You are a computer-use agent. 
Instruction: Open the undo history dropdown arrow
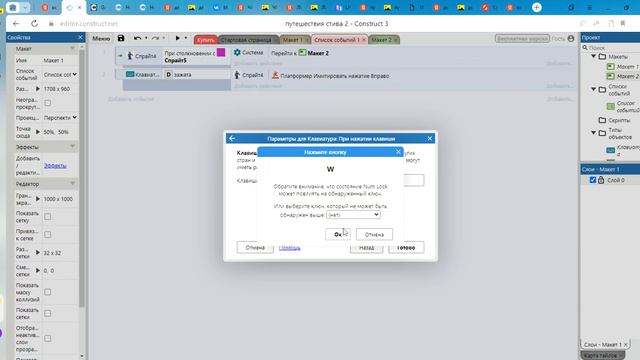coord(146,38)
